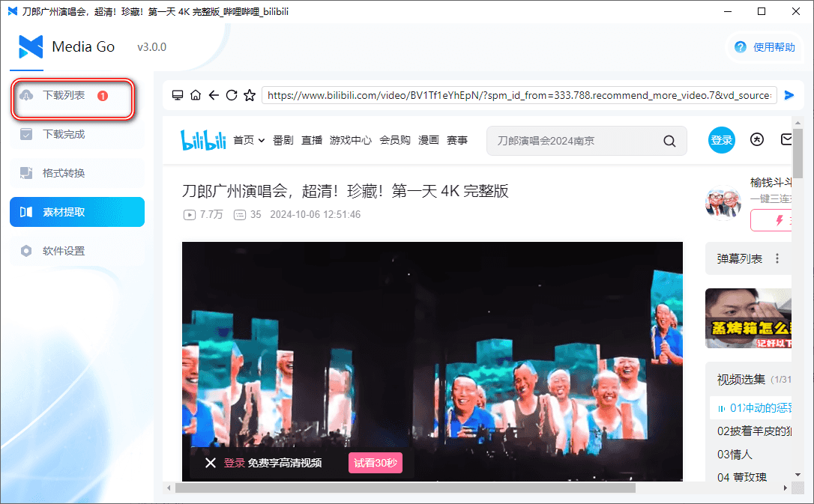Click the blue 登录 button
This screenshot has width=814, height=504.
(721, 140)
